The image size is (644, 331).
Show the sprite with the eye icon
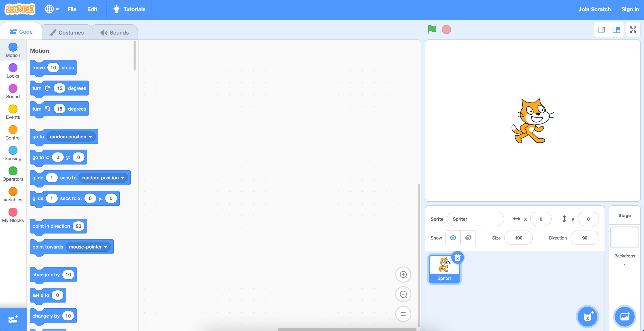453,238
